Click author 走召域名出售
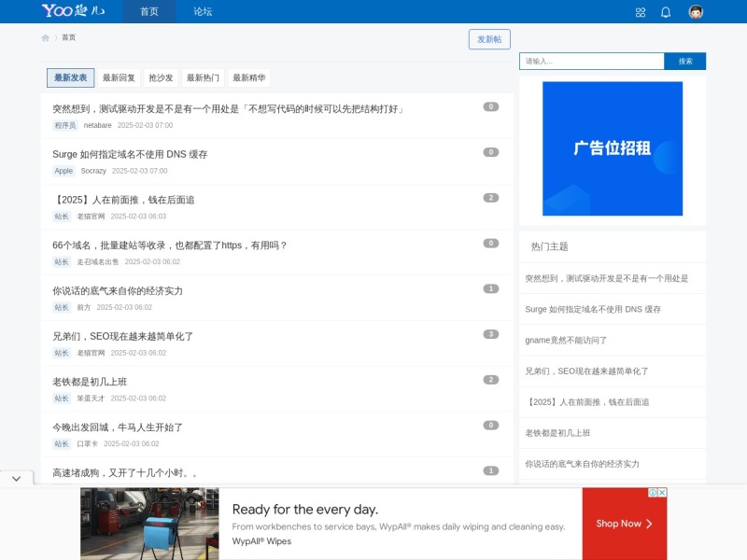Image resolution: width=747 pixels, height=560 pixels. point(98,261)
